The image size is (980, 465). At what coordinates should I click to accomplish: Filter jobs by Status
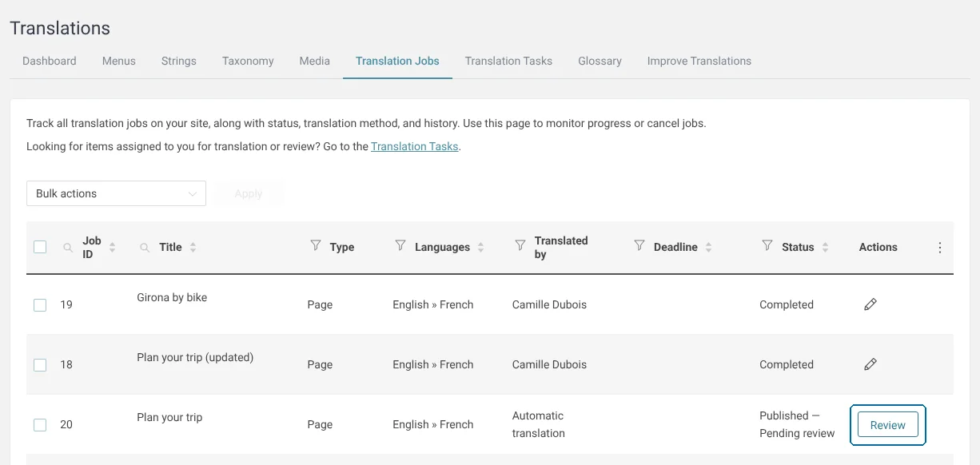click(x=767, y=246)
